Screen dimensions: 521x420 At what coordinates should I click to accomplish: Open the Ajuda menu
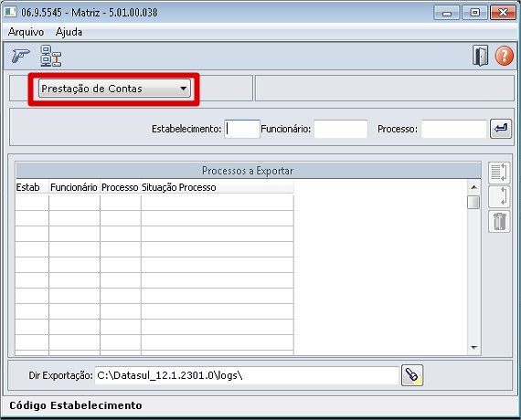click(69, 32)
